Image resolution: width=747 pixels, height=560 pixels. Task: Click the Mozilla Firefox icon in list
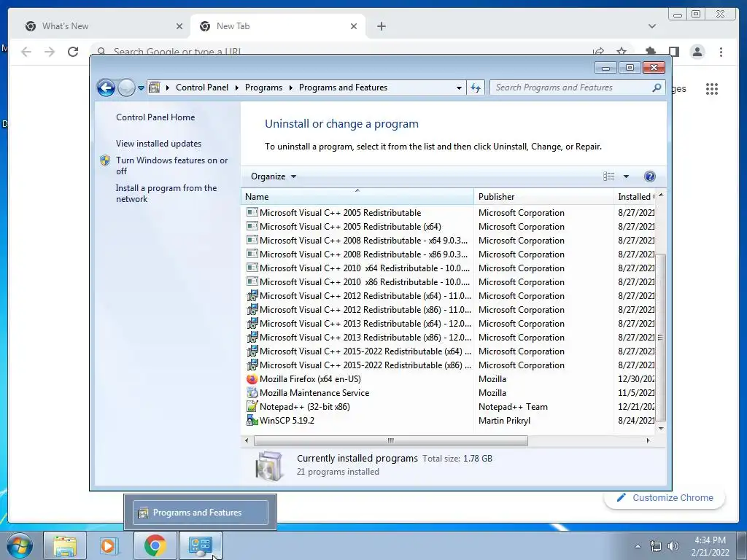tap(252, 379)
